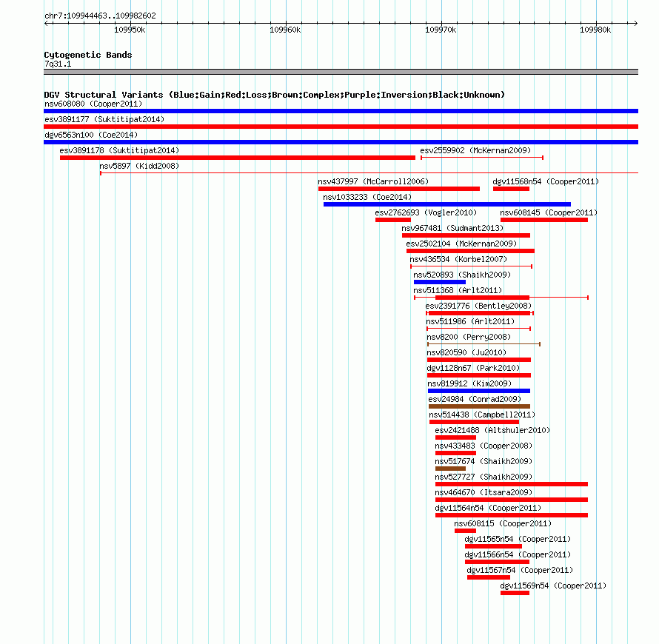Open nsv527727 (Shaikh2009) variant label
The width and height of the screenshot is (659, 644).
pyautogui.click(x=484, y=477)
